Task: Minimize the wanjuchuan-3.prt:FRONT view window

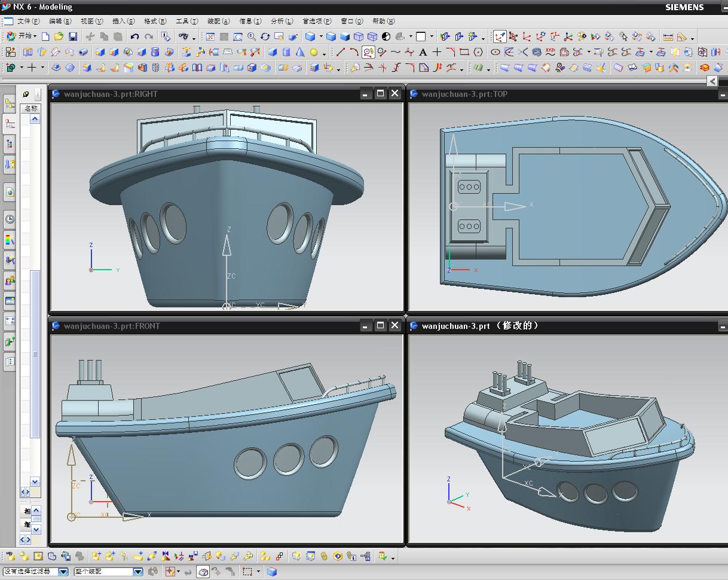Action: pyautogui.click(x=366, y=325)
